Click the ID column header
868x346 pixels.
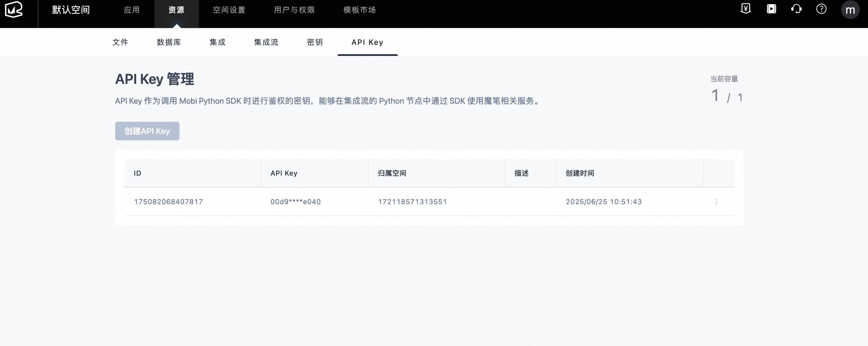tap(192, 173)
